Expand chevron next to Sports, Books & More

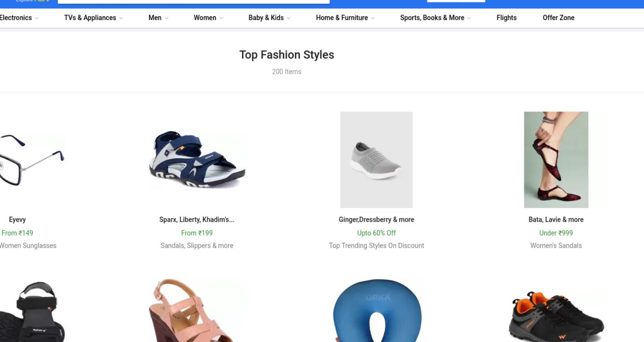(x=469, y=18)
